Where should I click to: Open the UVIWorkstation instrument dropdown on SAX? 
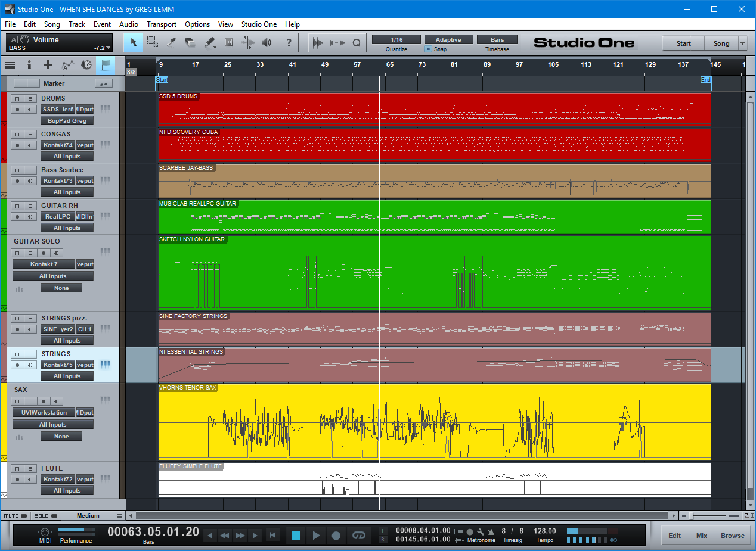tap(44, 412)
